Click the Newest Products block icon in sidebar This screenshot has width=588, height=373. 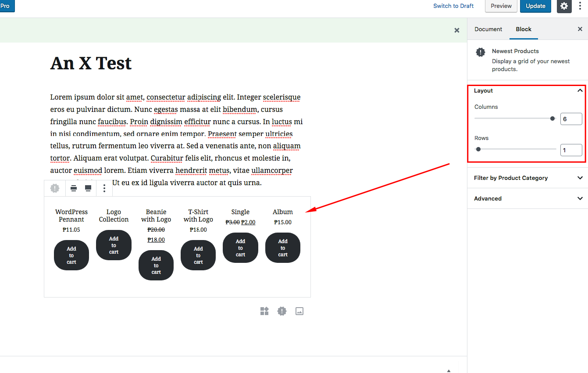(481, 52)
